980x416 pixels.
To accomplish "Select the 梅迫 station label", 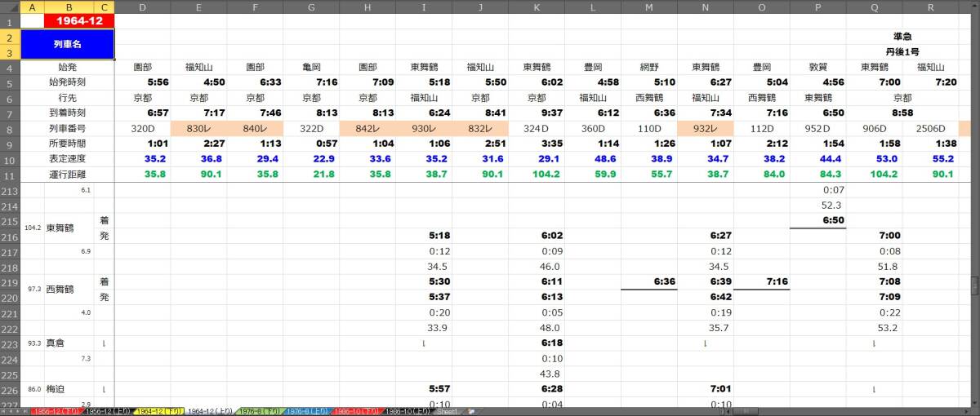I will pos(56,390).
